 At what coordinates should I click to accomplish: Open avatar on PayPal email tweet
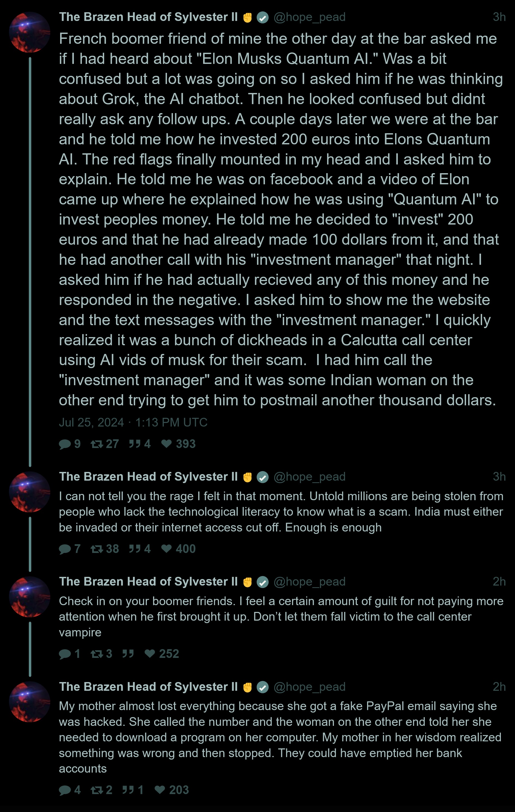pyautogui.click(x=30, y=702)
